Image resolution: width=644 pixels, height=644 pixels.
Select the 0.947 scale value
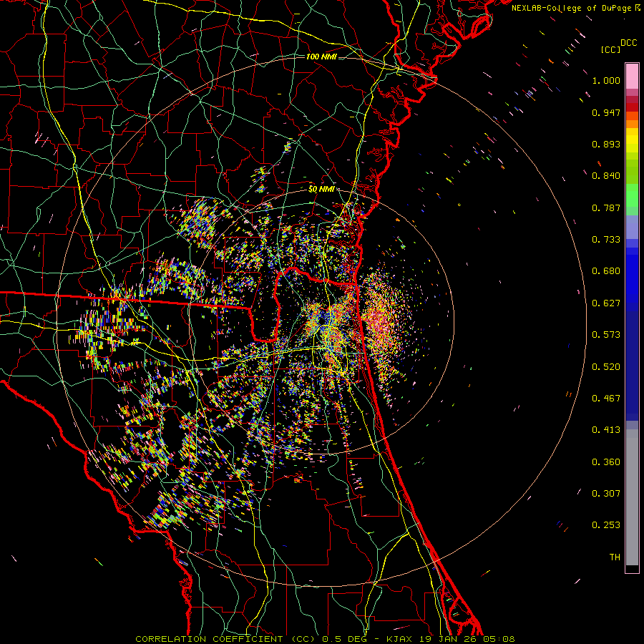(x=606, y=112)
